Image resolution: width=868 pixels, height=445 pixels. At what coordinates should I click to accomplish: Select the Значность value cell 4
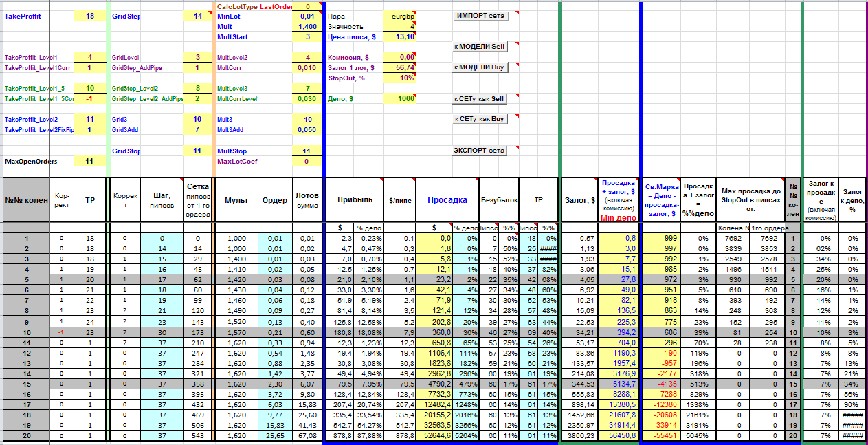click(x=399, y=26)
